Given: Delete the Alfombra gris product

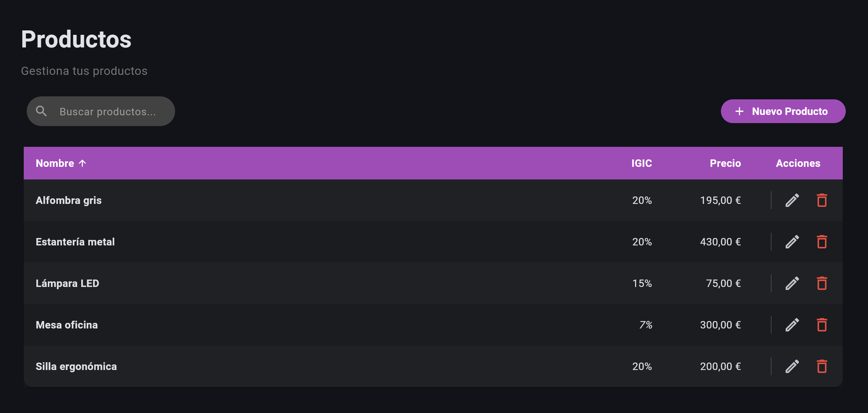Looking at the screenshot, I should 822,200.
